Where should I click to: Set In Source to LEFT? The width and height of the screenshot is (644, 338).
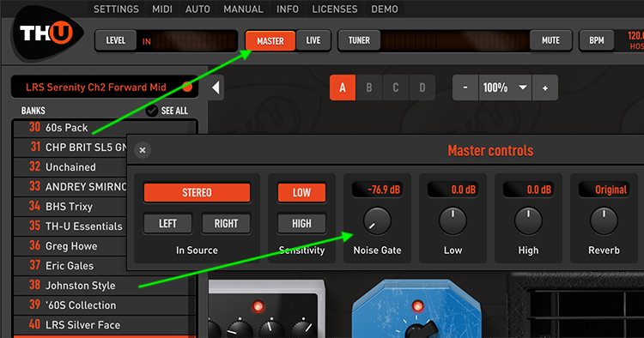coord(167,224)
